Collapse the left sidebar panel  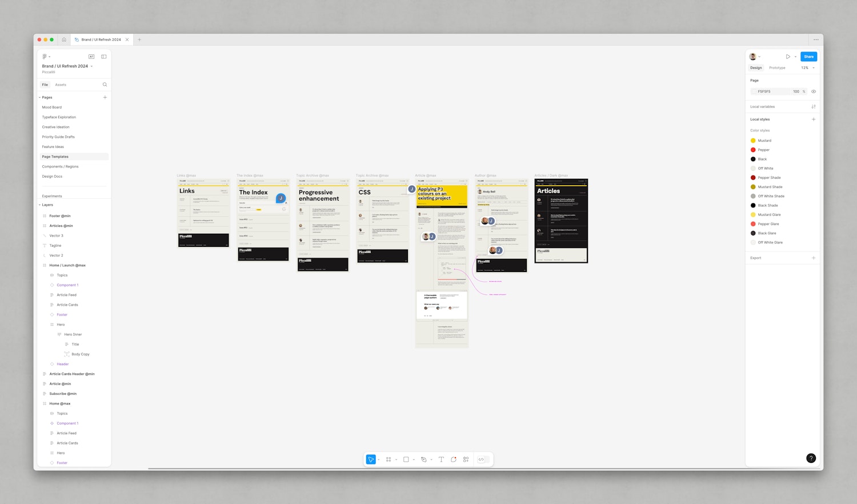pyautogui.click(x=103, y=57)
